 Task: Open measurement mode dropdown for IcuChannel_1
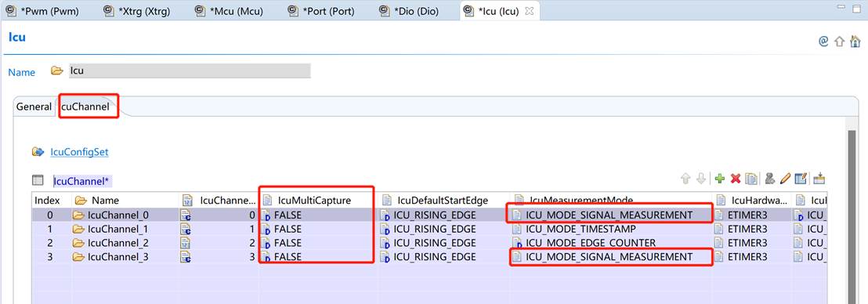click(x=609, y=229)
